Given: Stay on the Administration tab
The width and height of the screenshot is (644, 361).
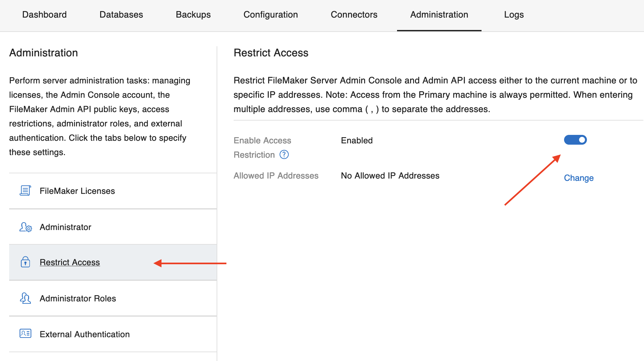Looking at the screenshot, I should [439, 15].
